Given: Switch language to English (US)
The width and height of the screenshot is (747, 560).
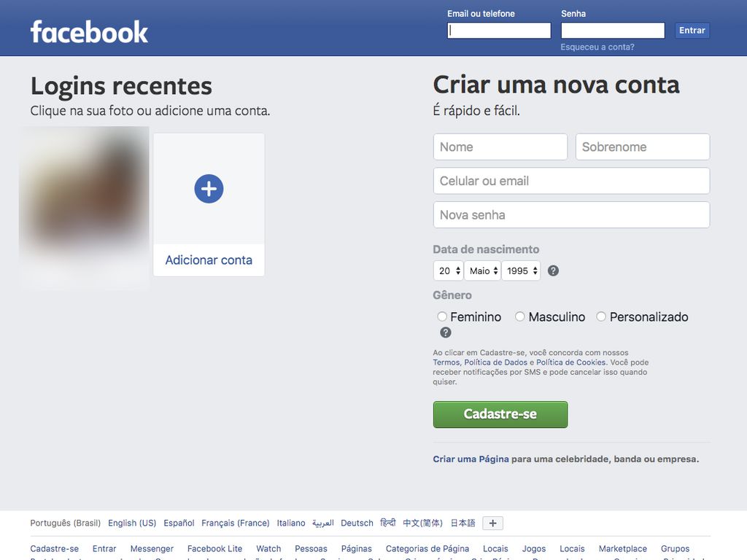Looking at the screenshot, I should point(132,523).
